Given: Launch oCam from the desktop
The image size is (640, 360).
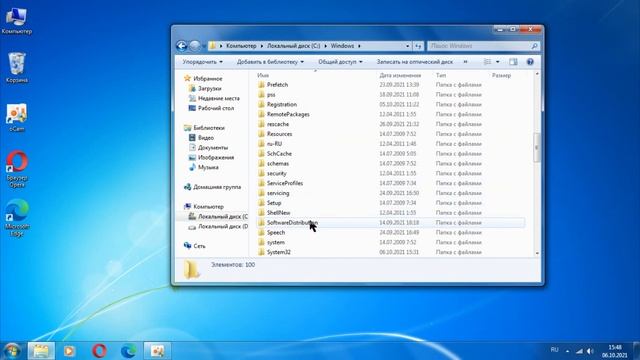Looking at the screenshot, I should click(x=17, y=118).
